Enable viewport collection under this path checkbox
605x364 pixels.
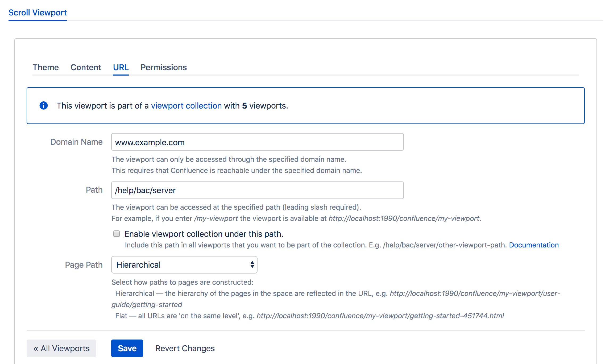click(x=117, y=234)
